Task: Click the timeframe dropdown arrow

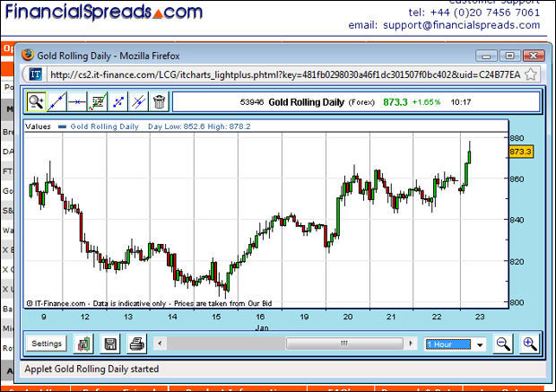Action: [x=480, y=344]
